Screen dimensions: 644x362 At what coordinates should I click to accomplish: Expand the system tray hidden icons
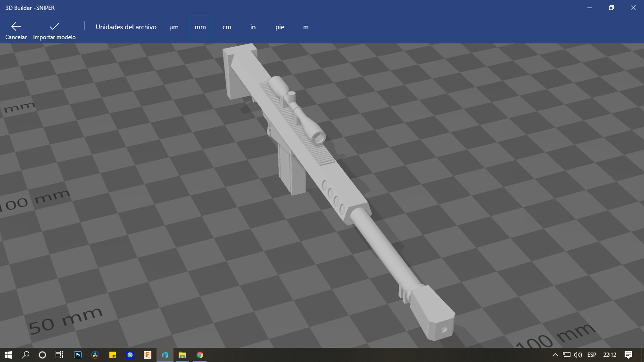pyautogui.click(x=555, y=355)
